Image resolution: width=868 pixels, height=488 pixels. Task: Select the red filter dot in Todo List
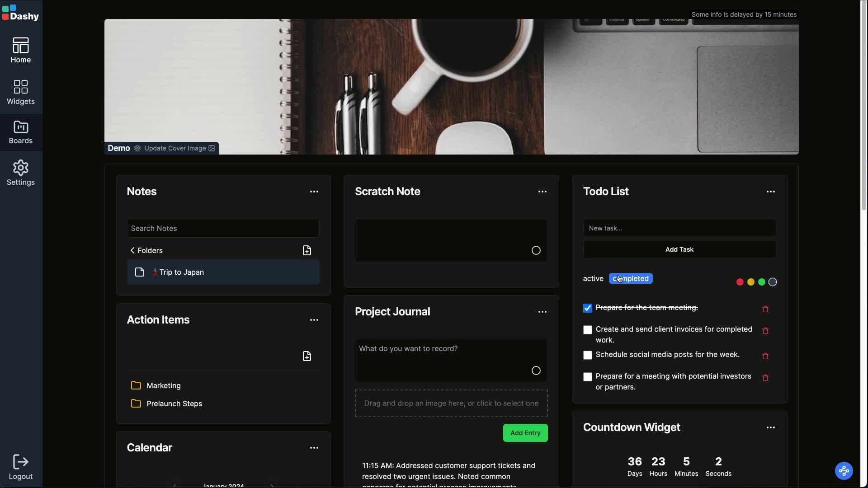pyautogui.click(x=740, y=282)
